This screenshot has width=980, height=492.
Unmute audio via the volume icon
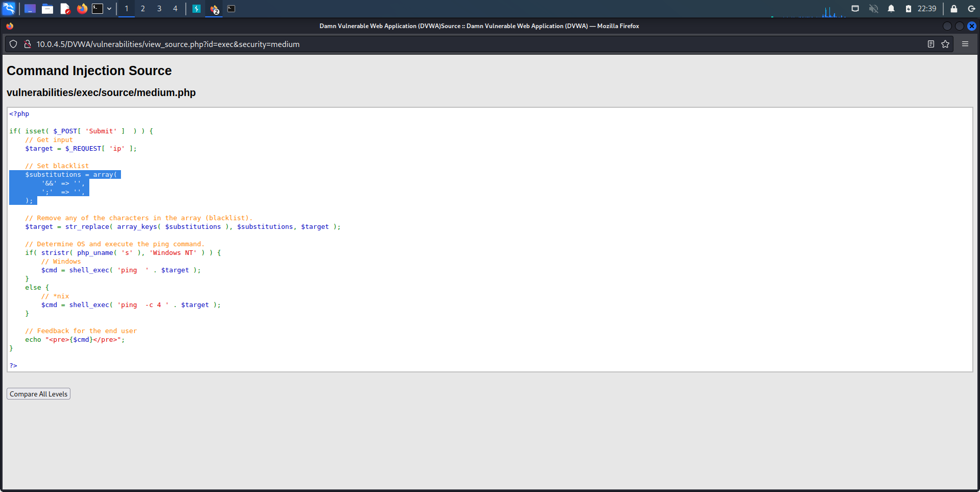click(873, 9)
